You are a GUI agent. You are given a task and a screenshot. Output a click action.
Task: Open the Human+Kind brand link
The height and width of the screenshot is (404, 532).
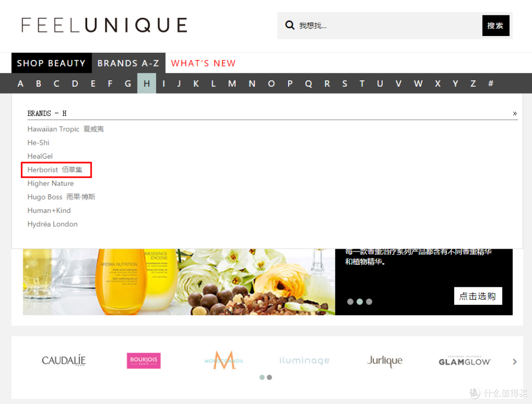coord(49,210)
